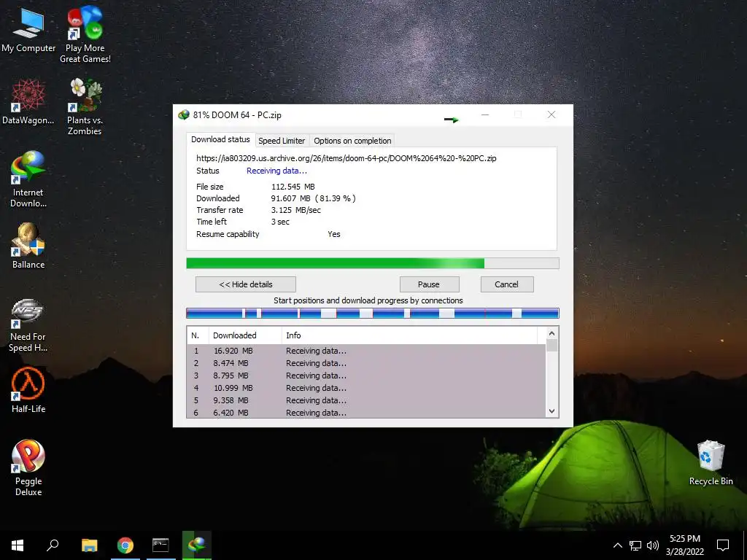The height and width of the screenshot is (560, 747).
Task: Click the Receiving data... status text
Action: [x=276, y=171]
